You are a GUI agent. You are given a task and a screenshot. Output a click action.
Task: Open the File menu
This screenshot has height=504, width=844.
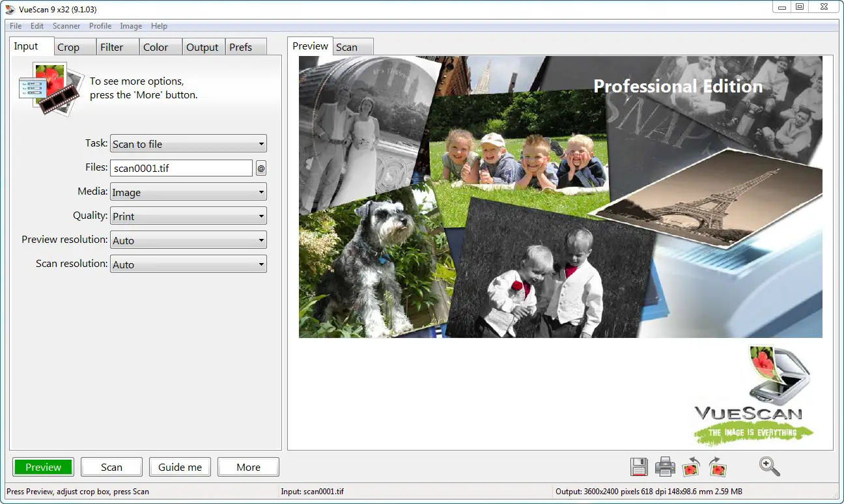point(16,26)
